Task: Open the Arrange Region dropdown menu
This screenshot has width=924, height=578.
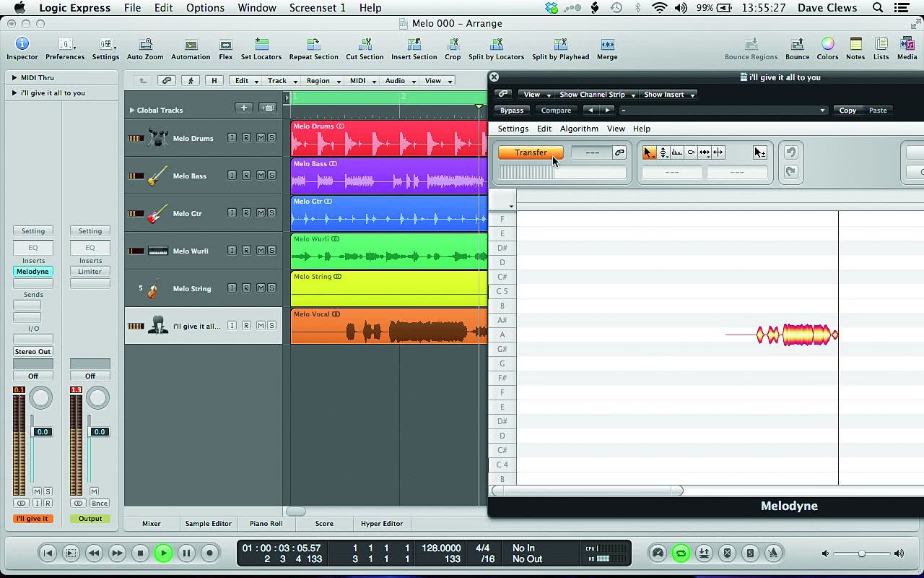Action: pos(323,81)
